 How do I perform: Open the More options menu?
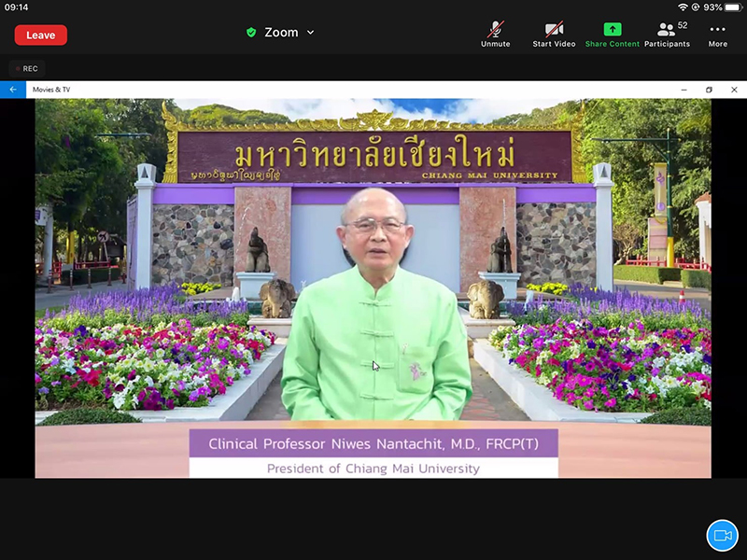point(717,35)
